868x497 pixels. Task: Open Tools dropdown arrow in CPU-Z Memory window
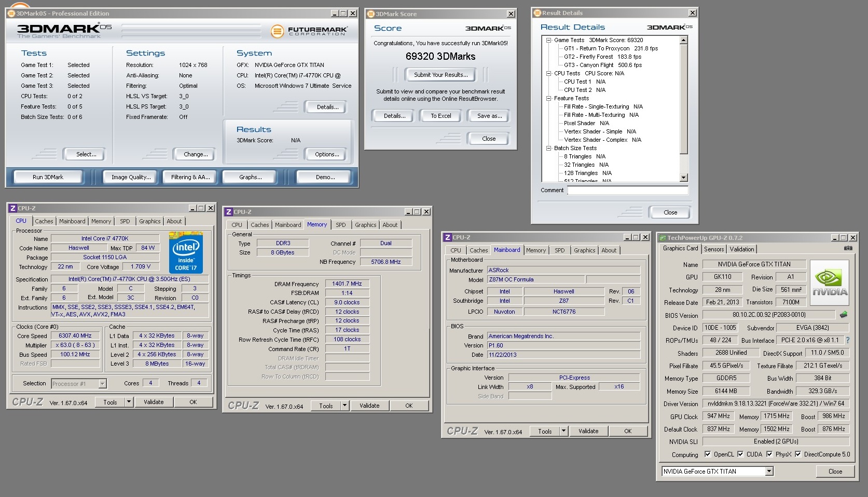[x=345, y=406]
